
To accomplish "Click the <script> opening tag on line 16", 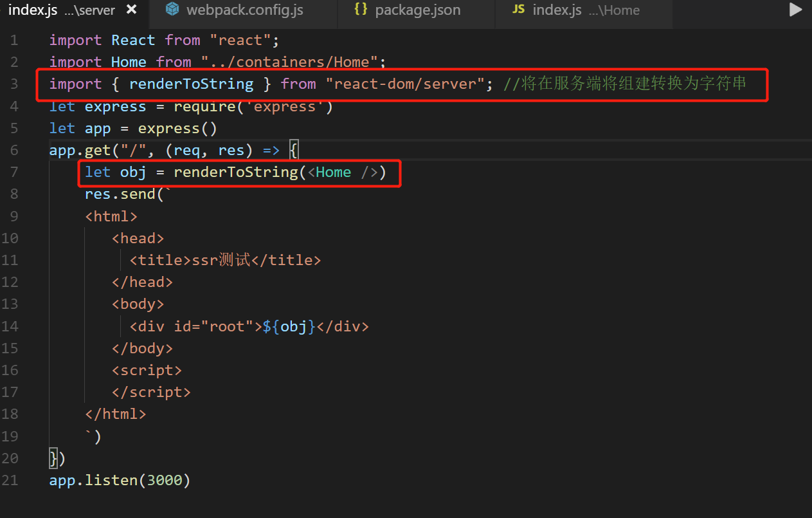I will (x=147, y=370).
